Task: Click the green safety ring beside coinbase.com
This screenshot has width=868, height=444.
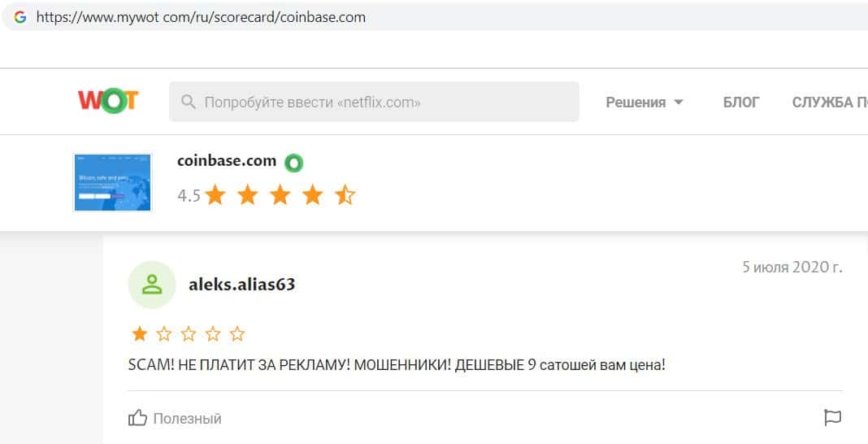Action: [x=294, y=163]
